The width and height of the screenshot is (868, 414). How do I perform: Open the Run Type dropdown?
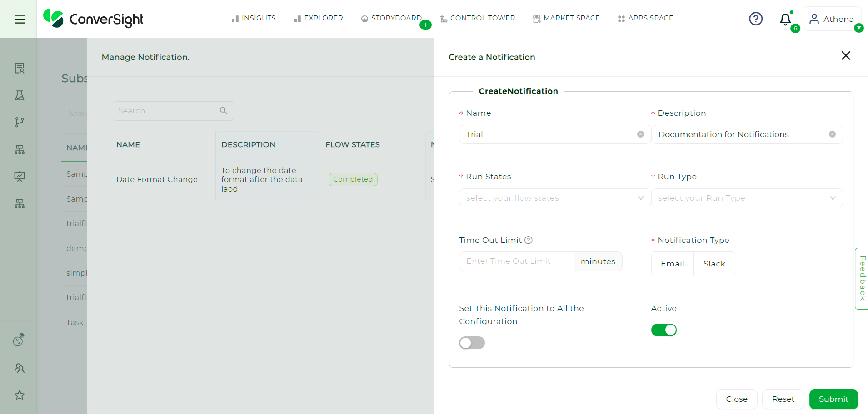747,198
